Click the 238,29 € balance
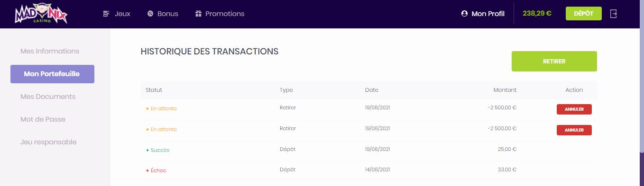The height and width of the screenshot is (186, 644). coord(537,14)
